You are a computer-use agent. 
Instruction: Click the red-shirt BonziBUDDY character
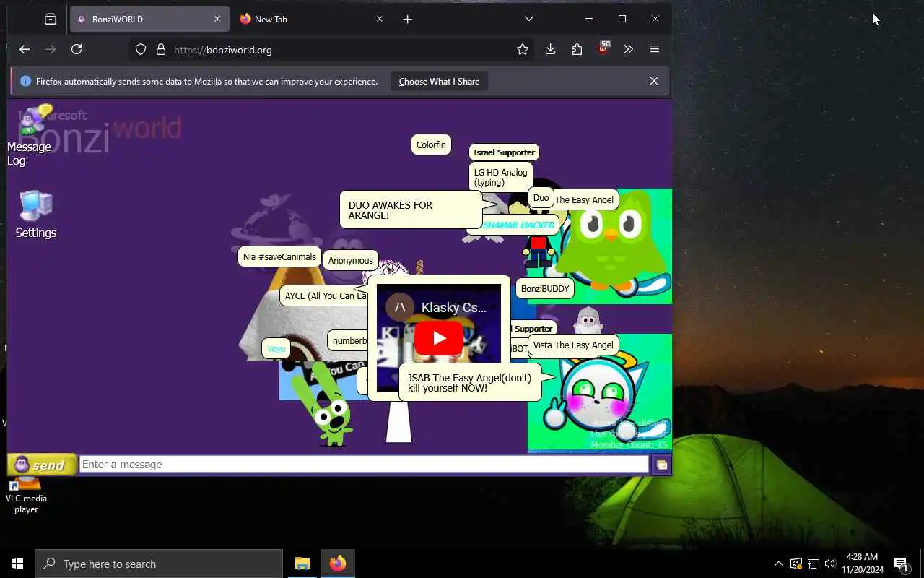(539, 249)
